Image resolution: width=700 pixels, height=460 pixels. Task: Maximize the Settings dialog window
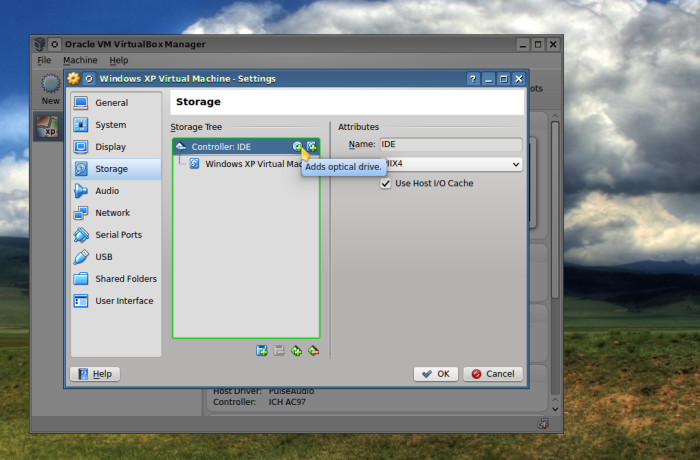point(504,79)
